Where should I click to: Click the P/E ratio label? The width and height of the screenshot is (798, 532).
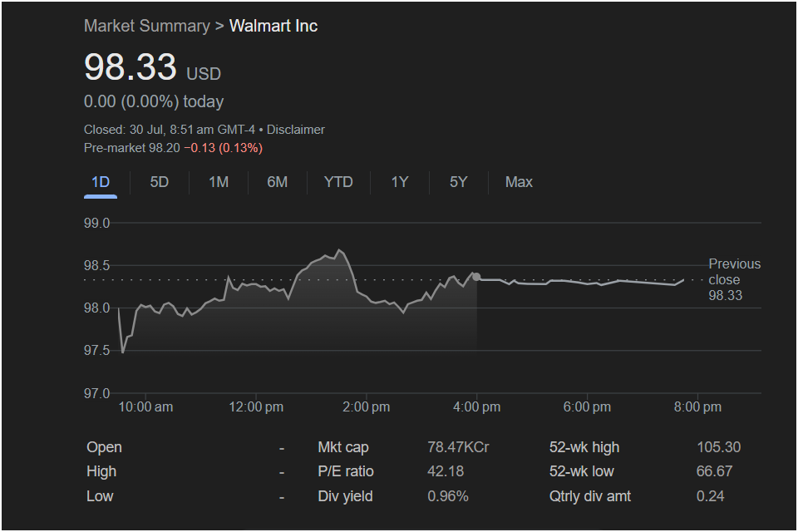tap(346, 471)
